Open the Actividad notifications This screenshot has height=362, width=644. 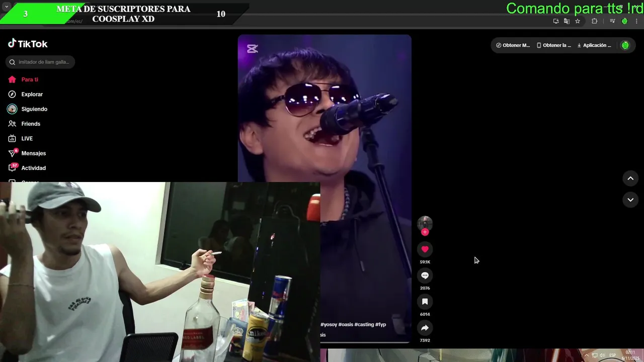[x=33, y=168]
